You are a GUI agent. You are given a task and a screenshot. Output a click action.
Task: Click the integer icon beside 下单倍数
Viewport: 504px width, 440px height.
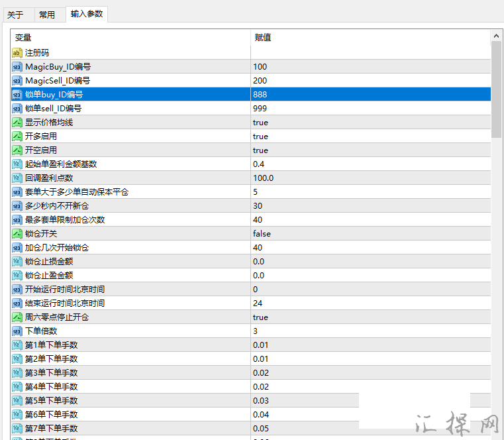click(17, 331)
